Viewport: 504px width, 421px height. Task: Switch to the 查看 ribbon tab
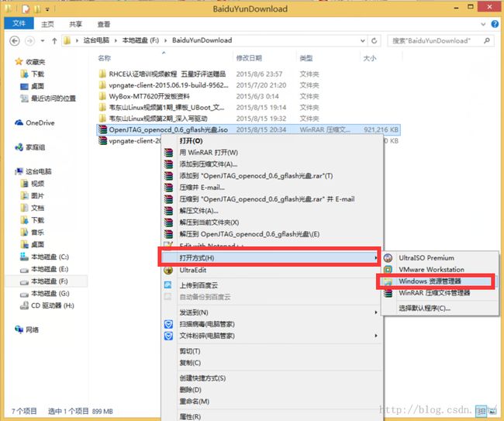pos(103,24)
